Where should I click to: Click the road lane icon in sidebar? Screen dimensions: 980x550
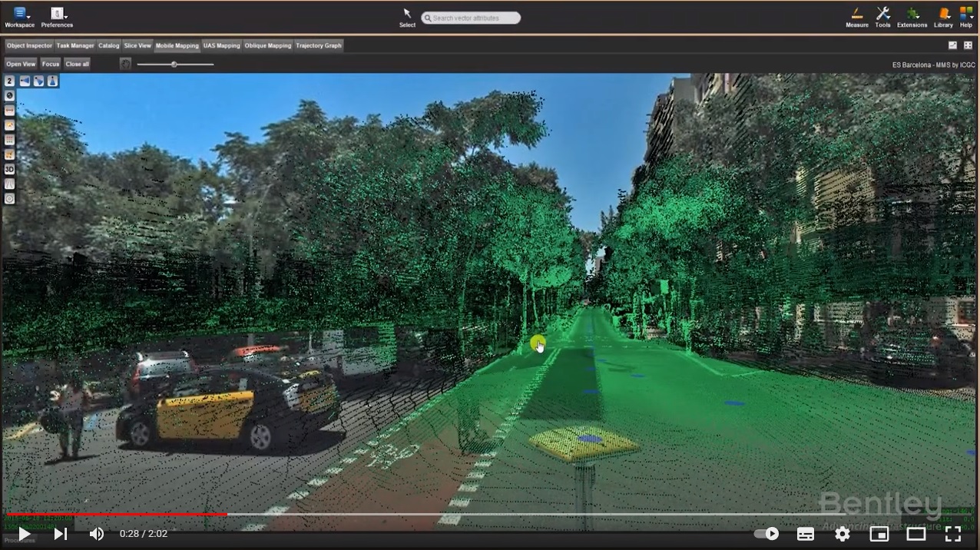9,184
